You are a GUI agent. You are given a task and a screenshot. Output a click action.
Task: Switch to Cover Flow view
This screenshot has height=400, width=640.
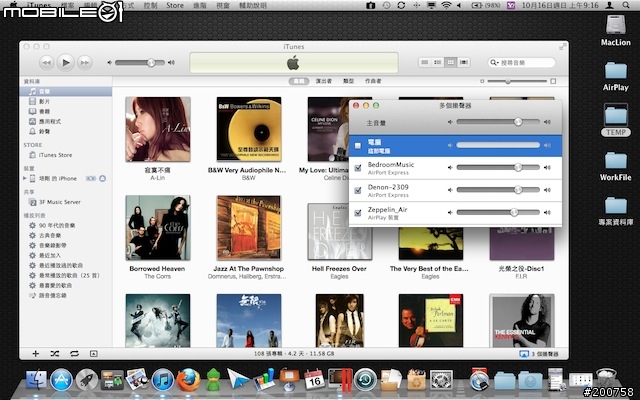[x=464, y=62]
